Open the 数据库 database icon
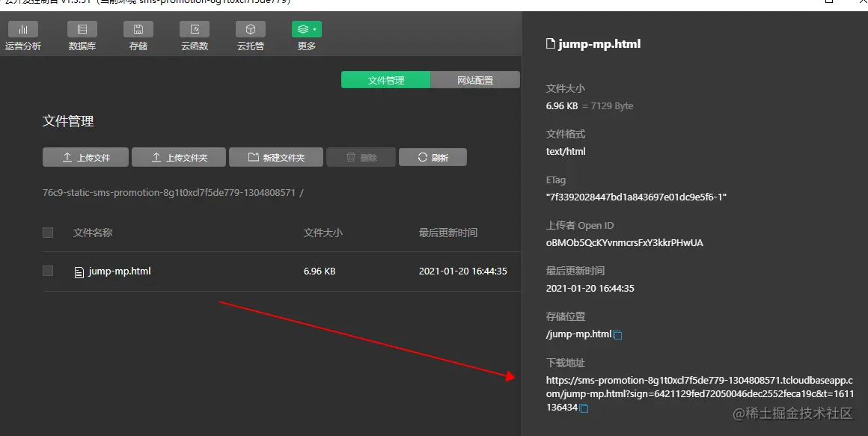Screen dimensions: 868x436 (x=82, y=29)
